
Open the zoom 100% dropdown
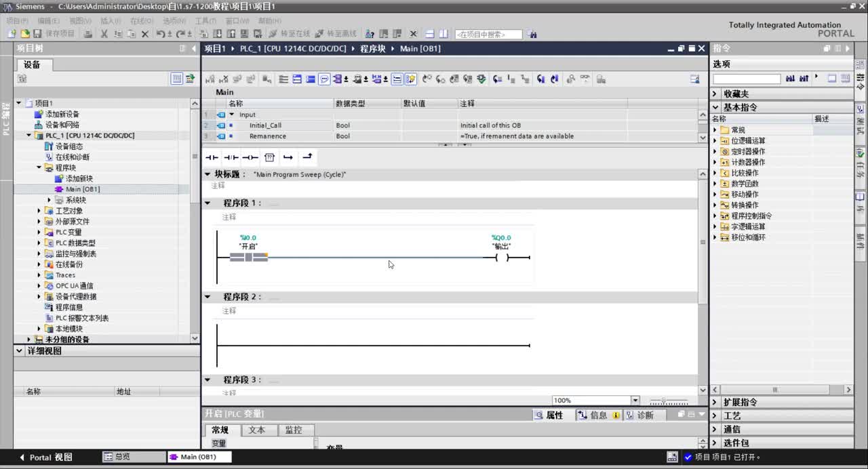point(635,401)
